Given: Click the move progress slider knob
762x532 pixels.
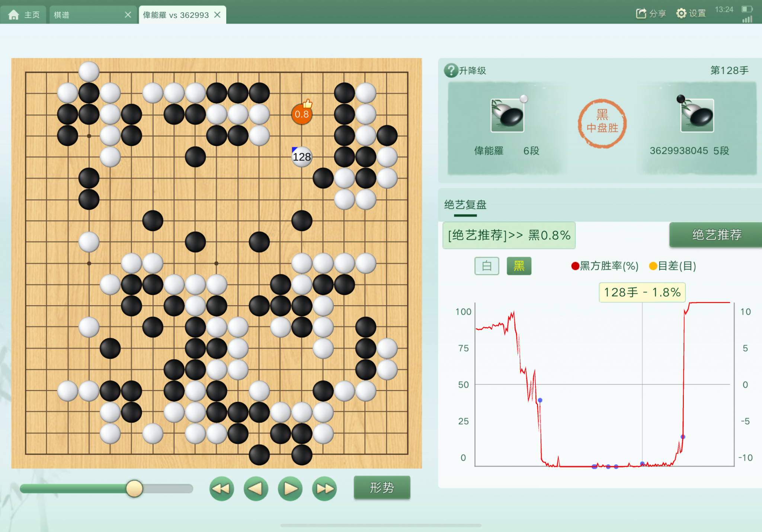Looking at the screenshot, I should [x=134, y=489].
